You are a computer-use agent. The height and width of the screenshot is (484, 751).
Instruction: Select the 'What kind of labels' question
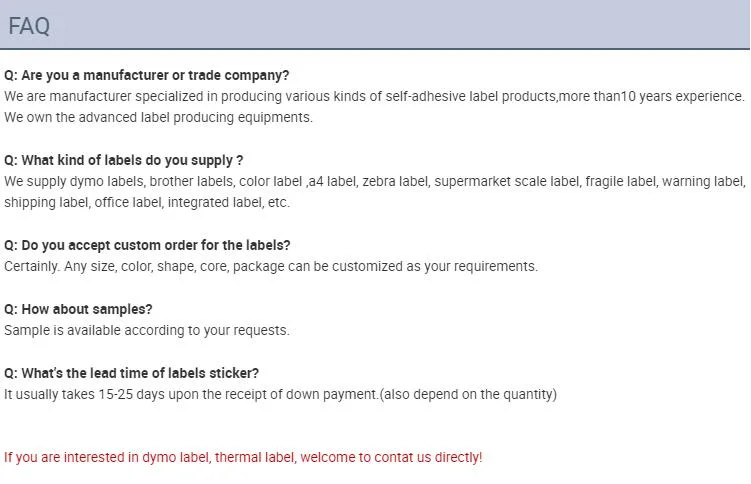pyautogui.click(x=124, y=160)
